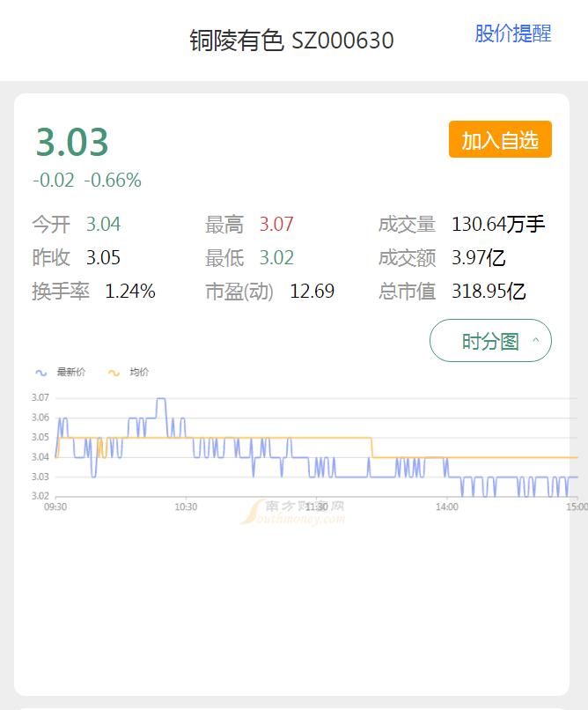Click the 市盈(动) value 12.69

[312, 292]
